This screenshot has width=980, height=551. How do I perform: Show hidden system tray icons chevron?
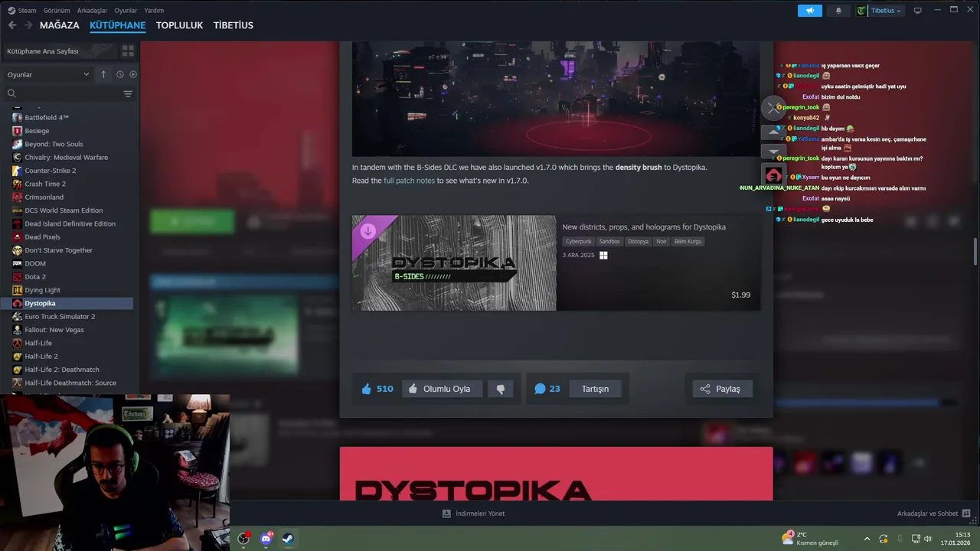click(867, 539)
